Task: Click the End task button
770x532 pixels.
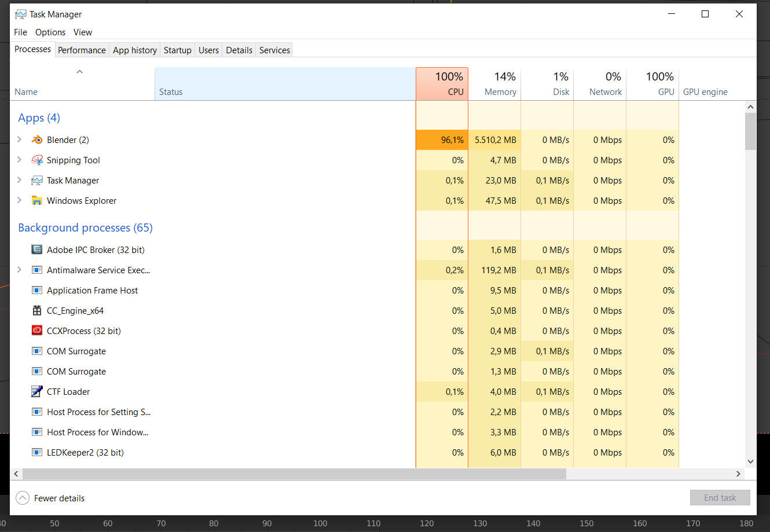Action: 720,498
